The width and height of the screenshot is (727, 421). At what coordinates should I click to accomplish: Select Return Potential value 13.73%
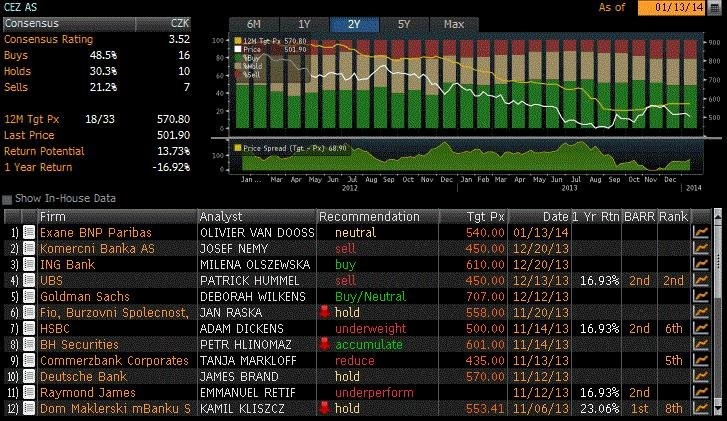[173, 151]
